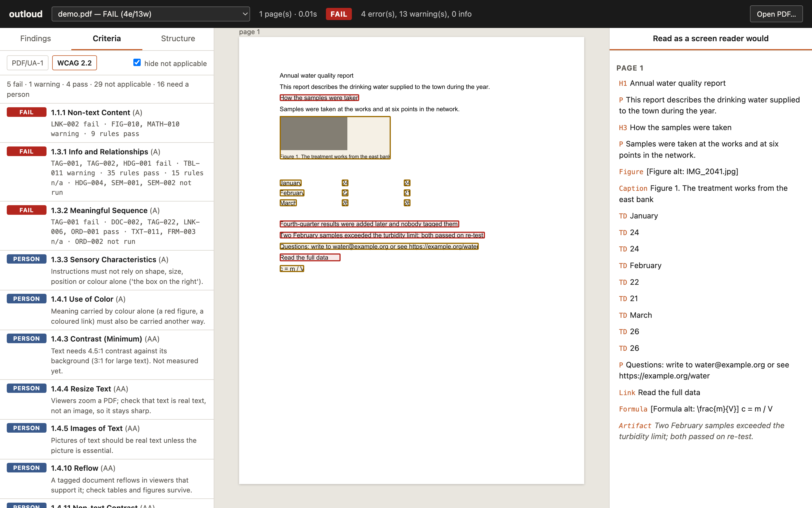Click the 'TD 22' reader entry
Viewport: 812px width, 508px height.
pos(629,282)
